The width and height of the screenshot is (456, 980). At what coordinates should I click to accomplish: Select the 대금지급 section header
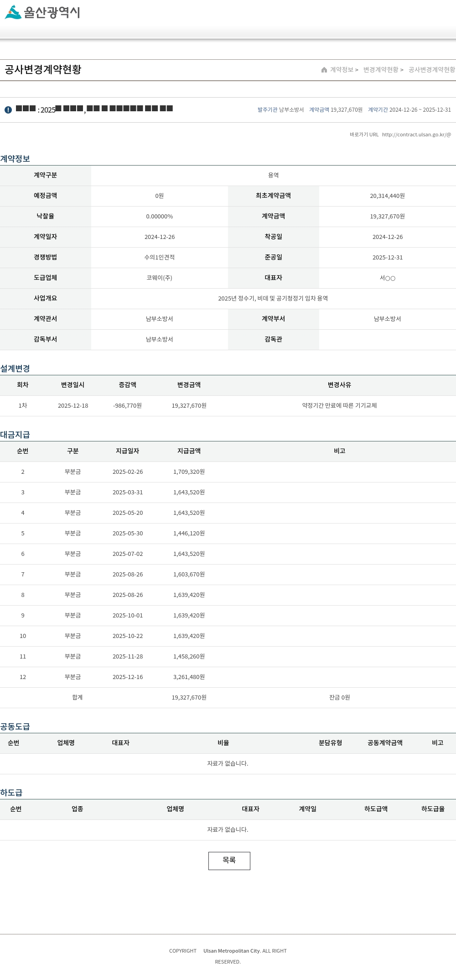coord(15,435)
